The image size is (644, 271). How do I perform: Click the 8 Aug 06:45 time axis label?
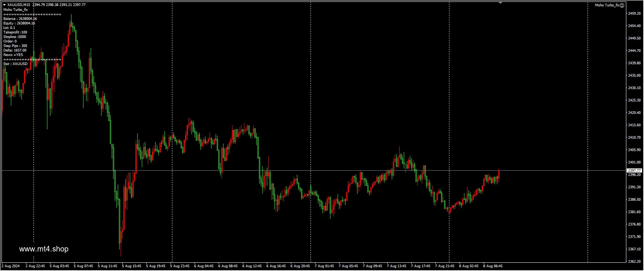[x=493, y=266]
